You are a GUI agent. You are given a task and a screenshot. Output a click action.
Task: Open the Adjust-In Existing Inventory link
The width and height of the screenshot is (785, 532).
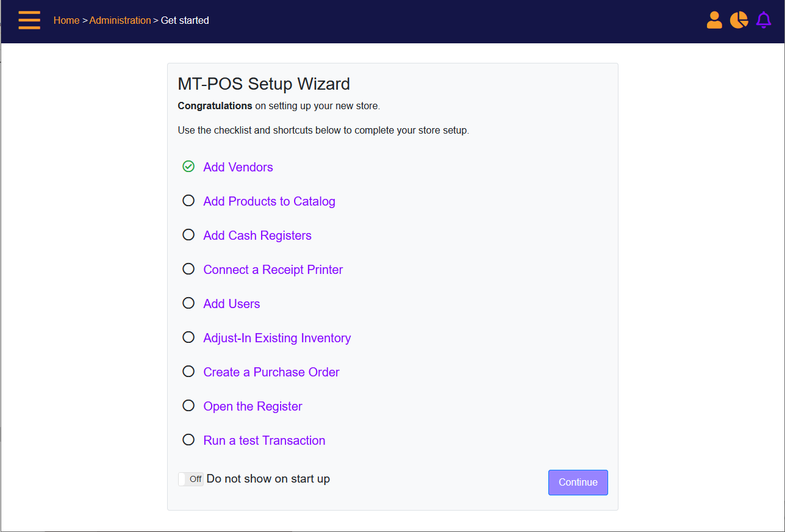tap(277, 338)
